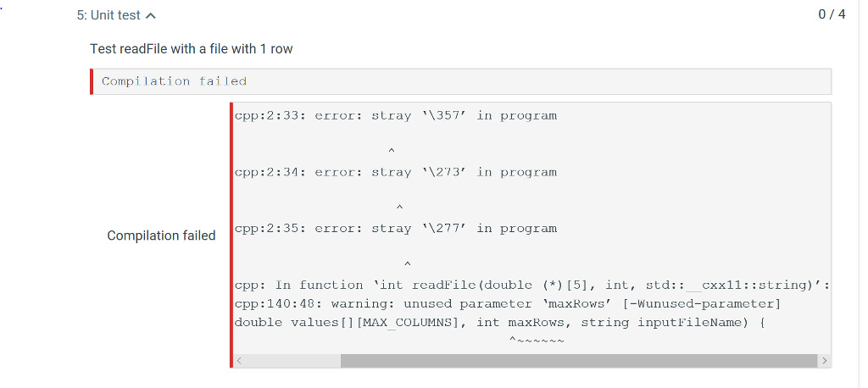This screenshot has width=868, height=388.
Task: Collapse the Unit test section chevron
Action: 151,16
